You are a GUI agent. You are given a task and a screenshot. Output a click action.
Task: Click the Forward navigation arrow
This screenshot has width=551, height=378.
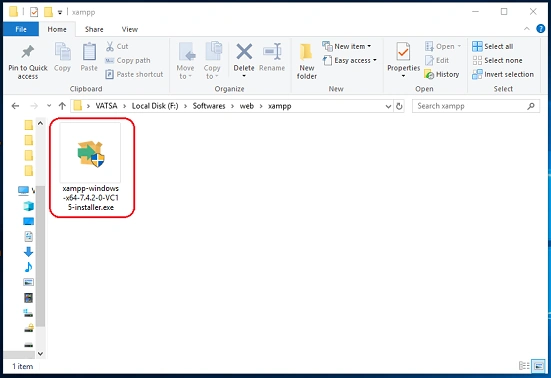34,106
